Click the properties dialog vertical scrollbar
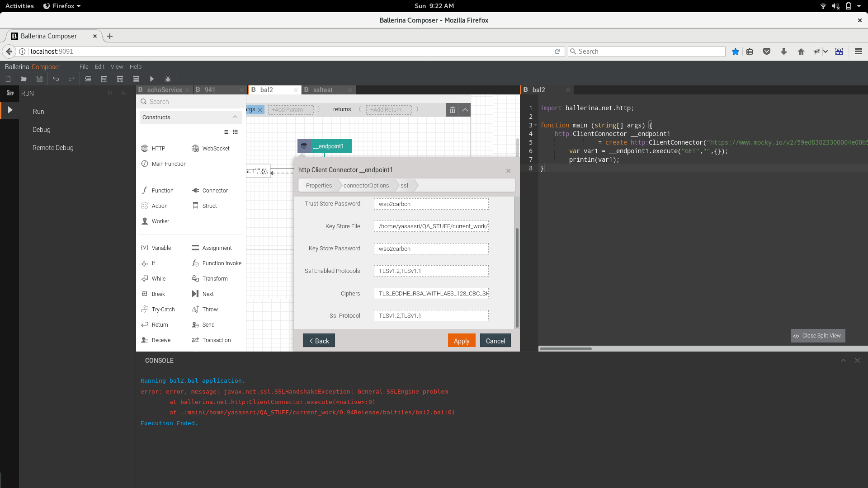The image size is (868, 488). pos(517,278)
